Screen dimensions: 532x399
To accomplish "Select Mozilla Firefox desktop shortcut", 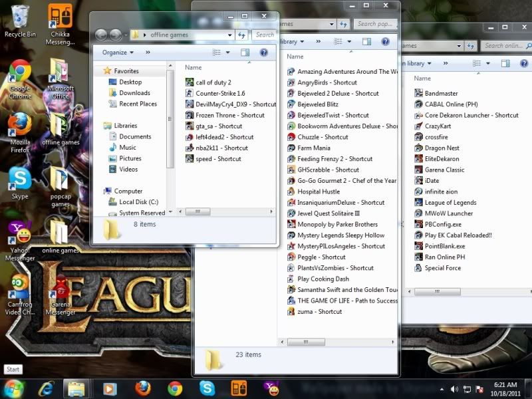I will (x=20, y=133).
